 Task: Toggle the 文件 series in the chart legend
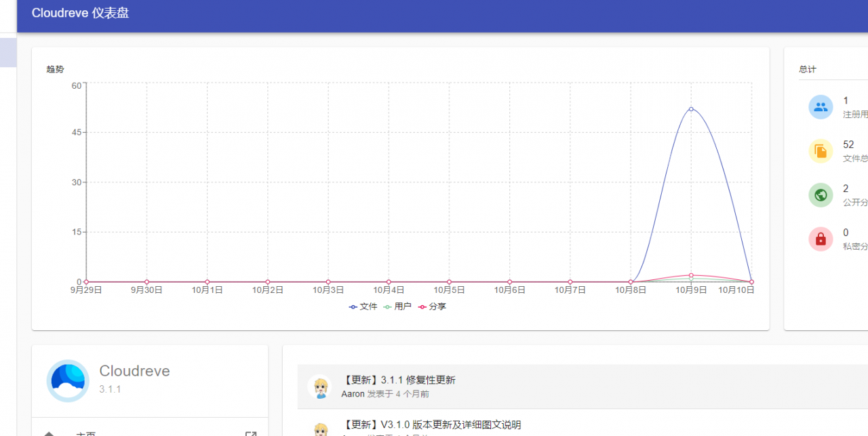[363, 306]
